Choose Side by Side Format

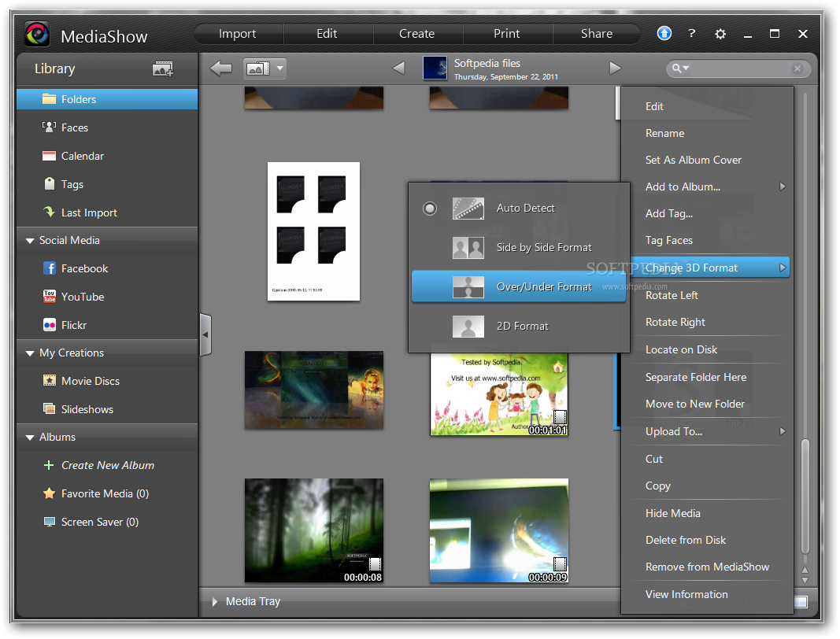coord(519,247)
